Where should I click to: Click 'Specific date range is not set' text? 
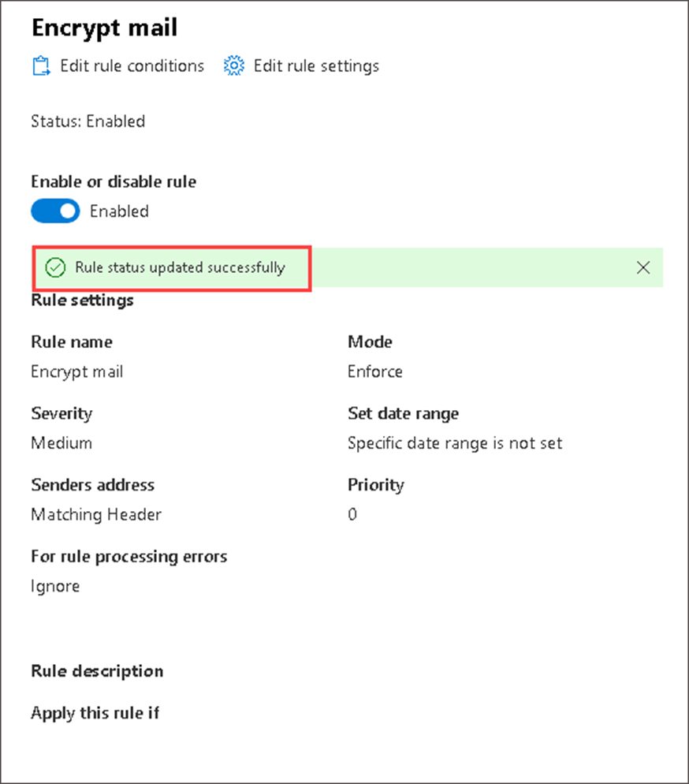(x=455, y=443)
